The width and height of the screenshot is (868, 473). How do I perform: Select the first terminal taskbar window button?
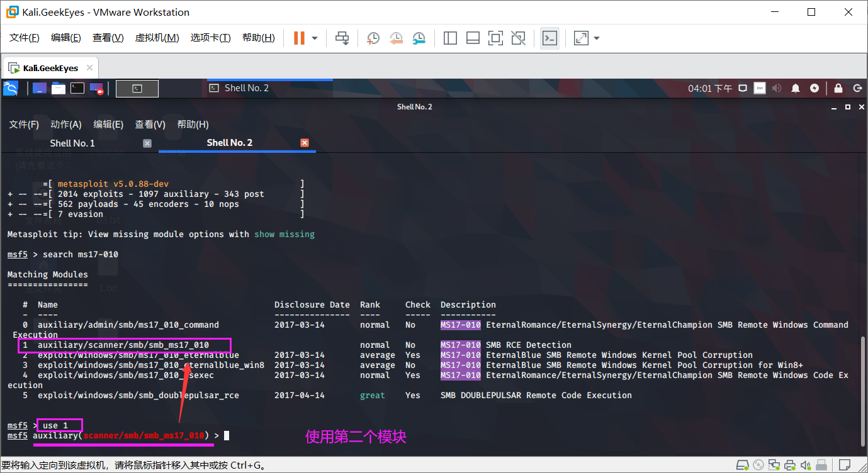tap(137, 89)
